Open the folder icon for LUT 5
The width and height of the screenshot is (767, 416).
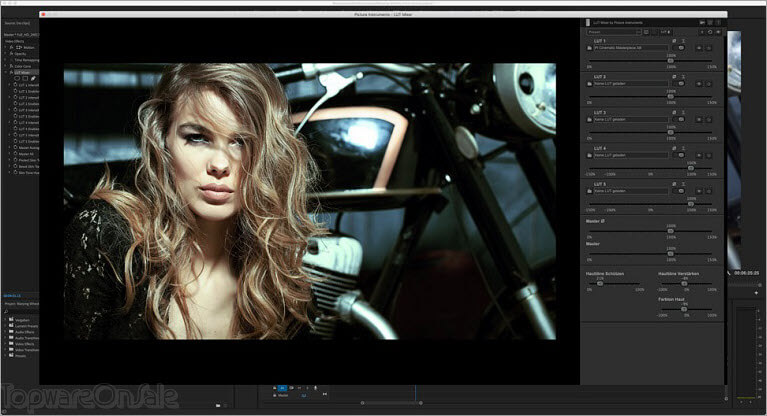click(589, 191)
